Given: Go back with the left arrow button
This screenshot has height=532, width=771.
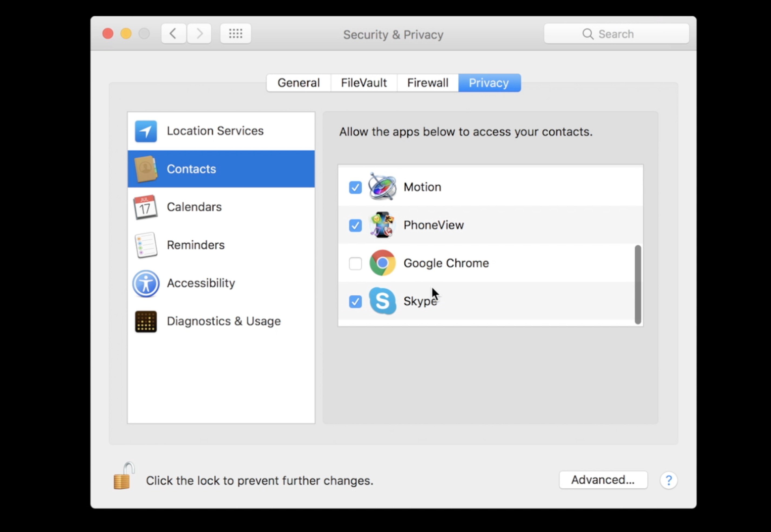Looking at the screenshot, I should click(173, 34).
